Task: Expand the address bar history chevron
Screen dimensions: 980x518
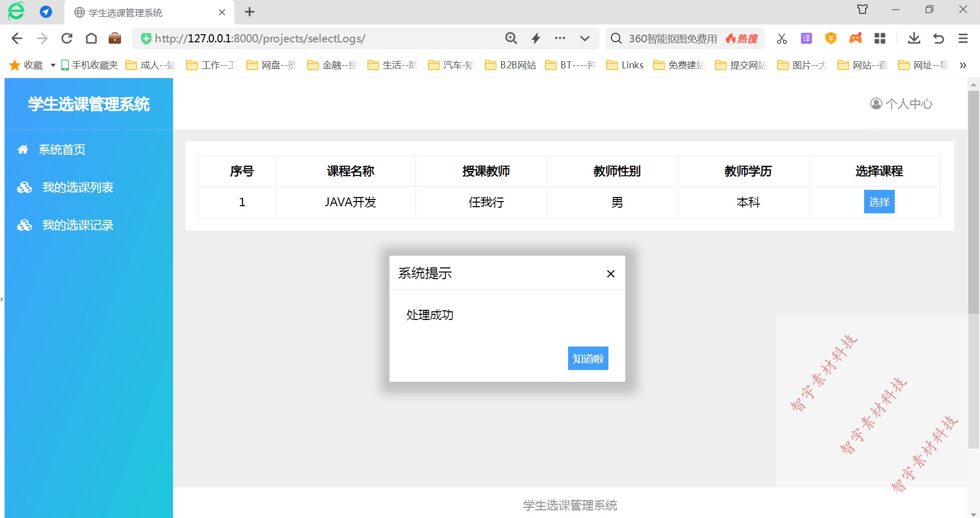Action: pos(585,38)
